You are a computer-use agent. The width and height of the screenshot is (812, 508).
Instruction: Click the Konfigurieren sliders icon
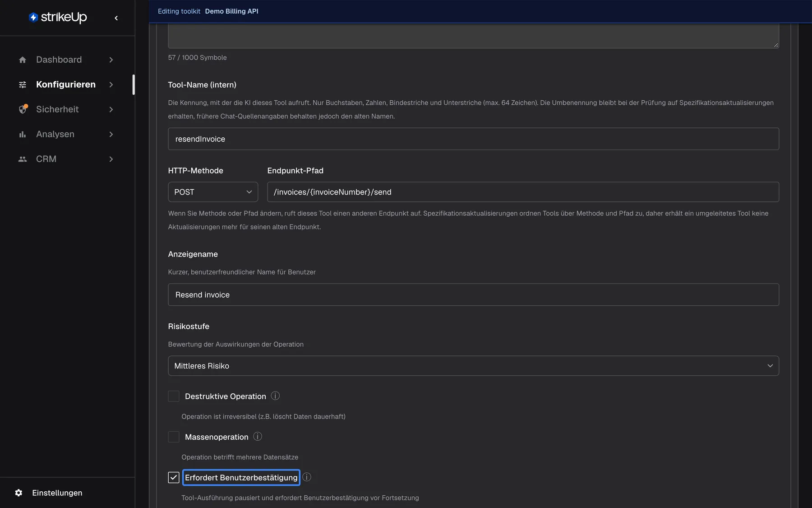(23, 84)
